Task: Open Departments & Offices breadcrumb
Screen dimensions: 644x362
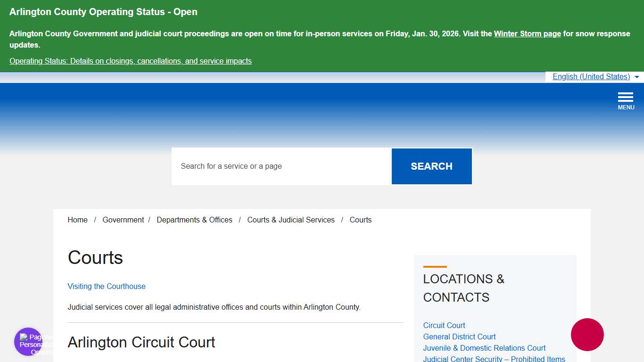Action: [194, 220]
